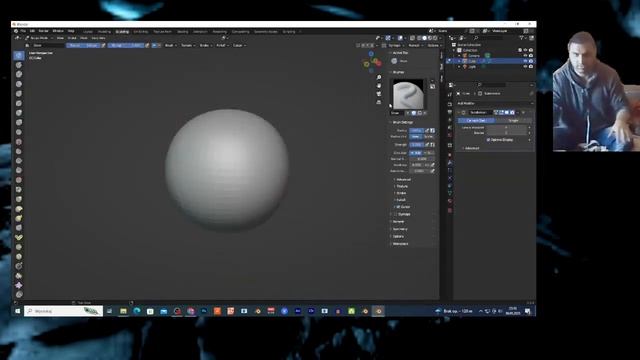Open the Object Data properties tab

pyautogui.click(x=450, y=193)
